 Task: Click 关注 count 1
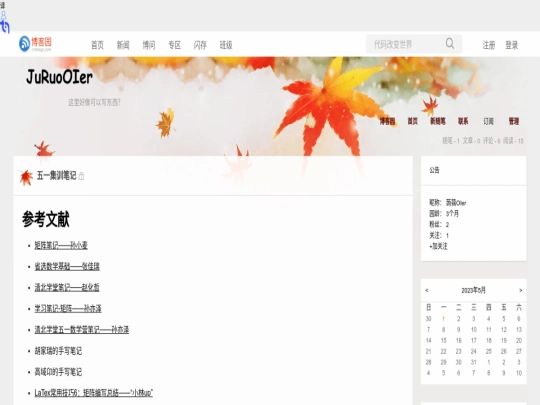tap(447, 236)
